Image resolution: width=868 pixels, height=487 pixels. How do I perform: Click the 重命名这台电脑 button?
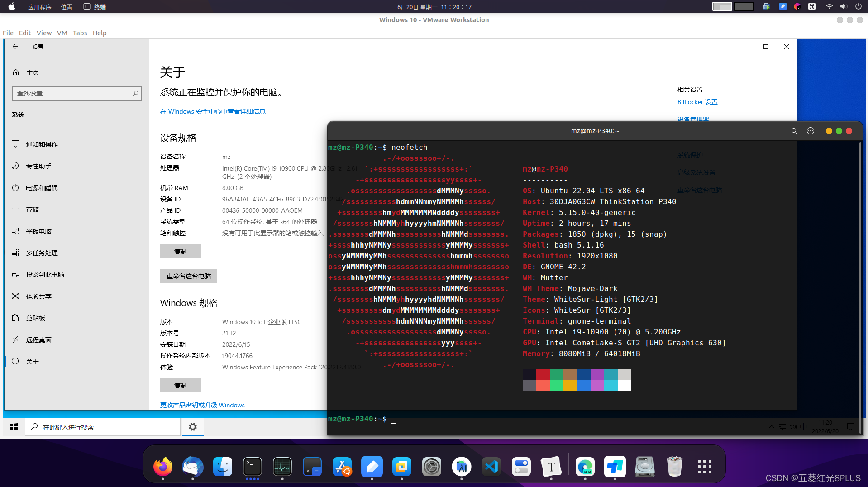pos(189,276)
